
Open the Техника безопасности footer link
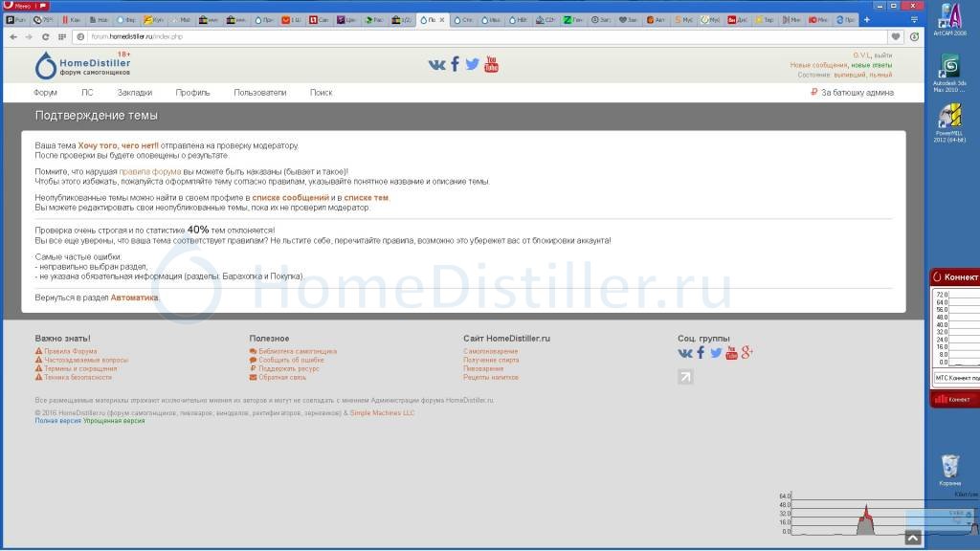click(x=78, y=377)
